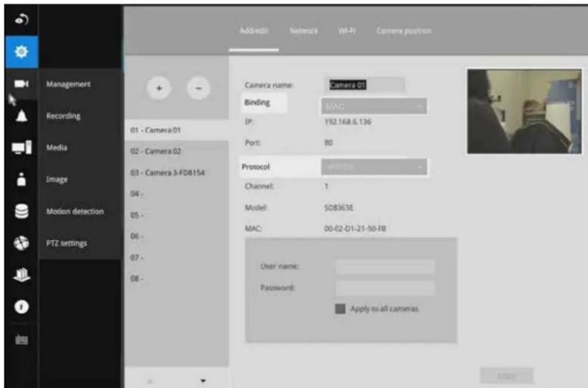Select 01 - Camera 01 in list

point(177,130)
